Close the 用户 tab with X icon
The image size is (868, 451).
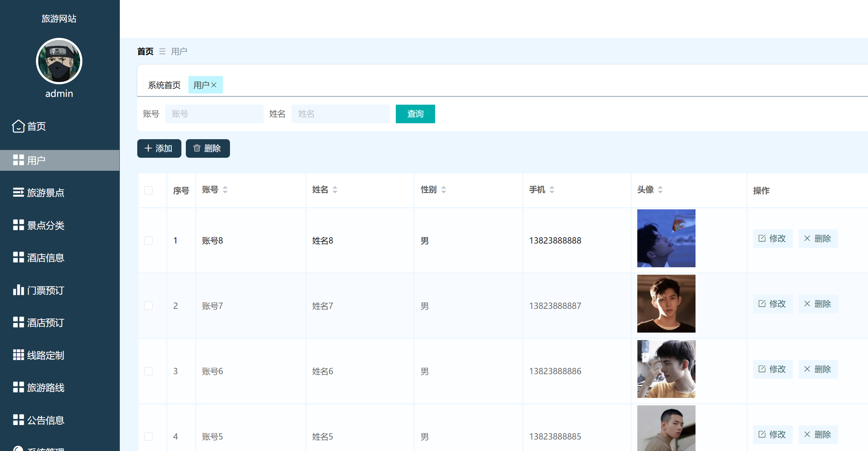214,85
